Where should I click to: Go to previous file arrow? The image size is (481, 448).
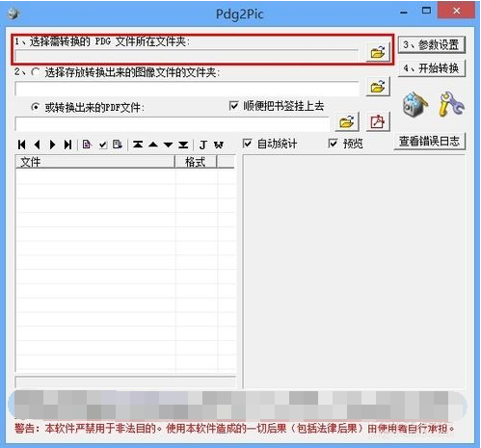[x=38, y=145]
